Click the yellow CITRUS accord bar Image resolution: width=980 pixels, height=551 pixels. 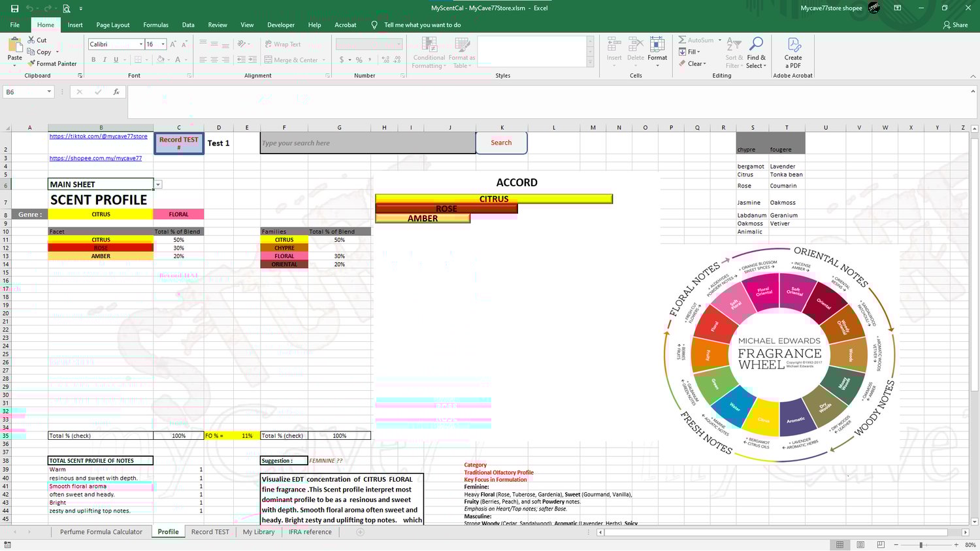[494, 199]
